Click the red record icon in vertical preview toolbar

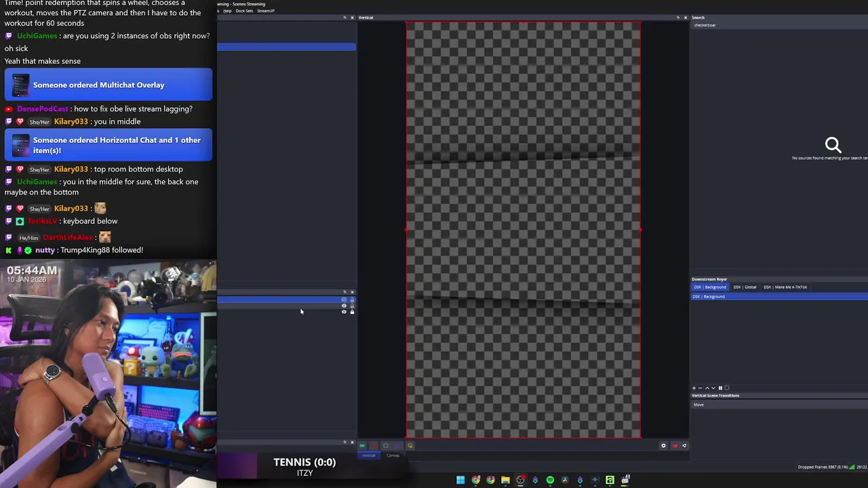click(x=374, y=445)
